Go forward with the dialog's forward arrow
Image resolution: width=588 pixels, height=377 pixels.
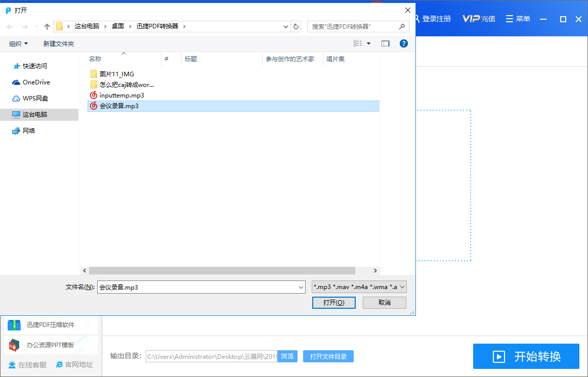[x=24, y=27]
